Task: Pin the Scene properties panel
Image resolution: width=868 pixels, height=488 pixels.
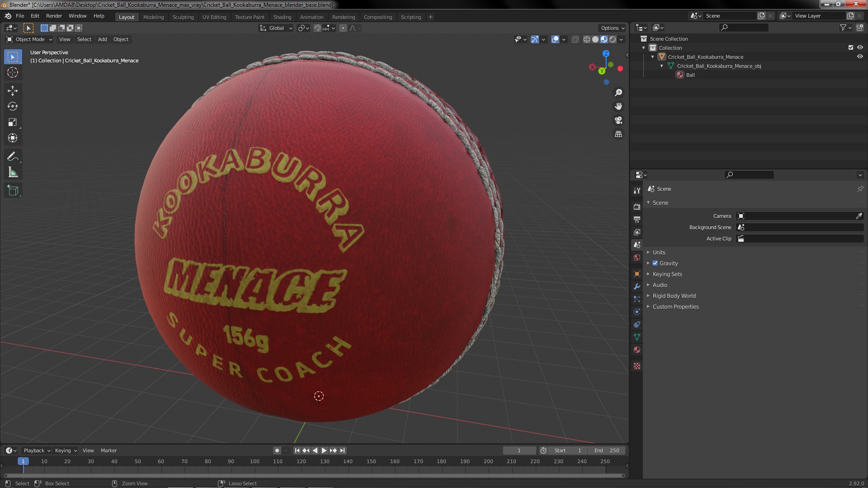Action: point(860,189)
